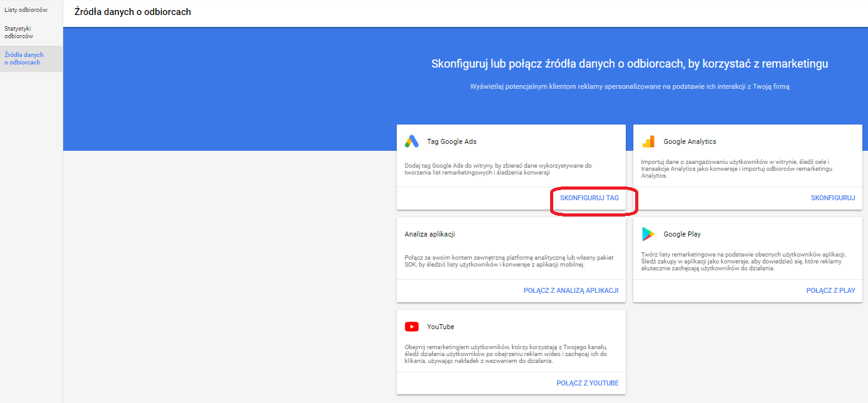Click the Analiza aplikacji card title
Image resolution: width=868 pixels, height=403 pixels.
[x=429, y=234]
